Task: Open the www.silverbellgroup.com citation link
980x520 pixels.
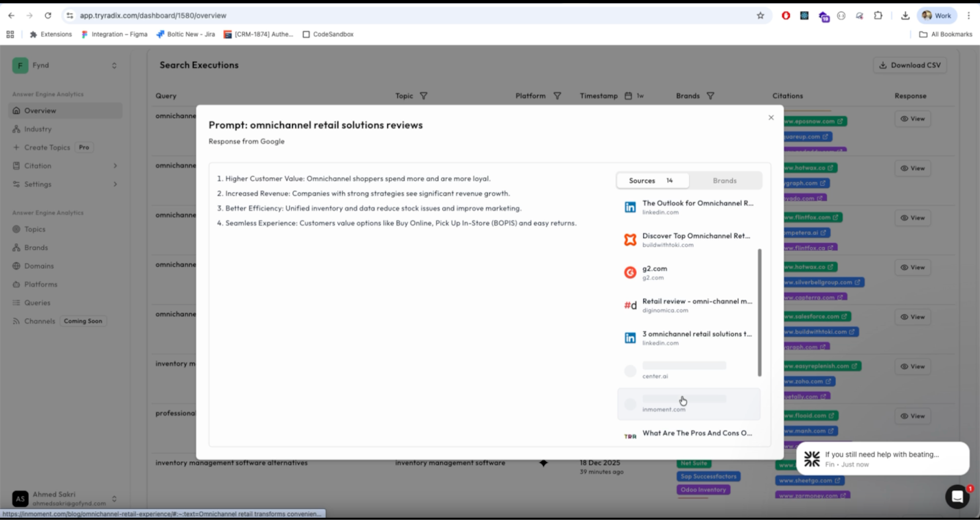Action: pyautogui.click(x=824, y=282)
